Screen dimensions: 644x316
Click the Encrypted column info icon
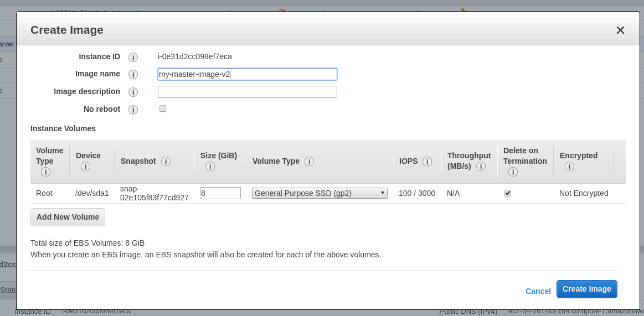[x=569, y=167]
